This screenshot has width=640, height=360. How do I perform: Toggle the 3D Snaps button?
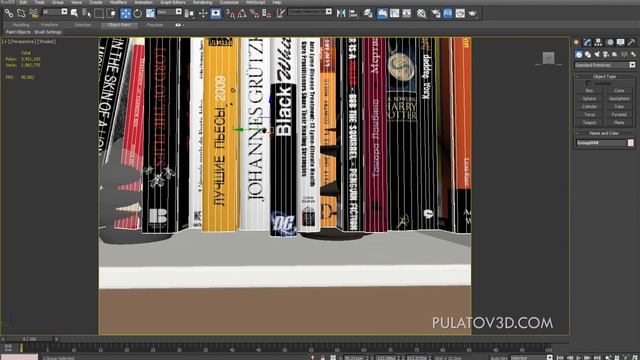230,13
